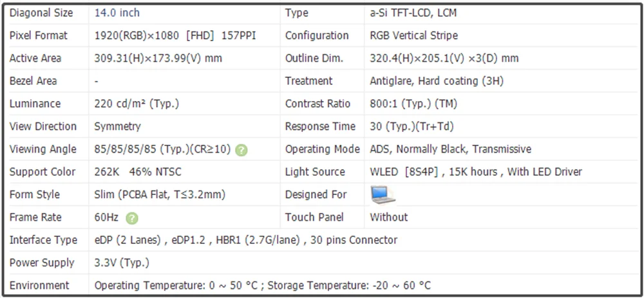
Task: Click the Active Area dimensions value
Action: click(x=158, y=59)
